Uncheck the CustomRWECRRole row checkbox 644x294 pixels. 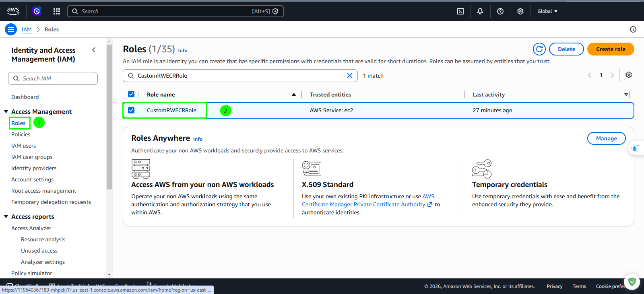[x=131, y=110]
